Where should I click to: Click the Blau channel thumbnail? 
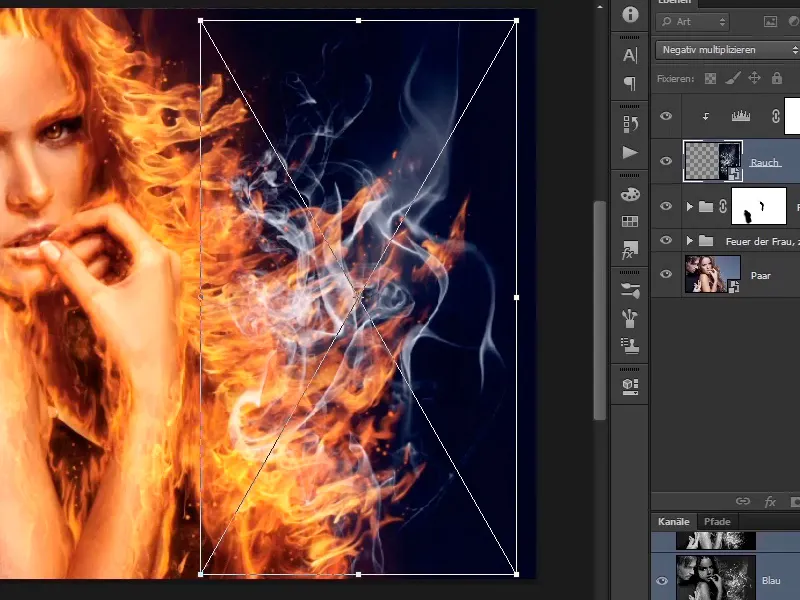[716, 578]
